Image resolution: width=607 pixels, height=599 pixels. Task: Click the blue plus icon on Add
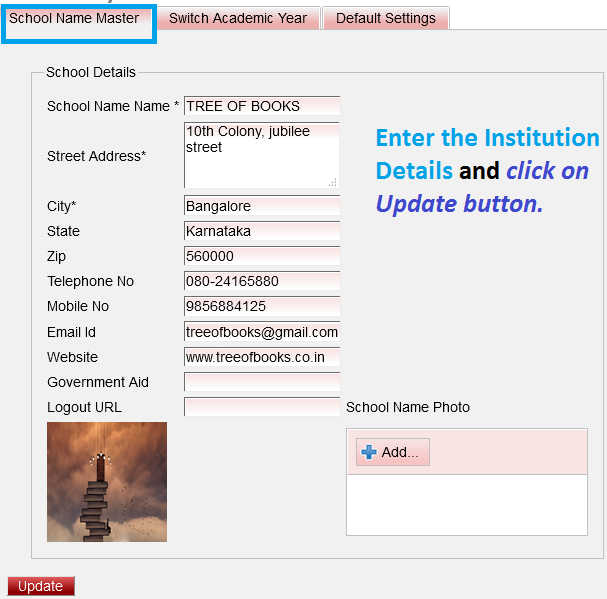369,452
